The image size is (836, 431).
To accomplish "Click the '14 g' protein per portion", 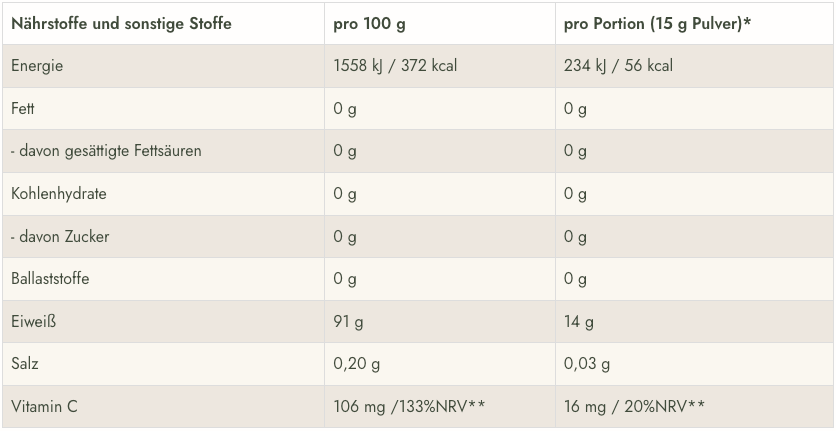I will click(x=578, y=321).
